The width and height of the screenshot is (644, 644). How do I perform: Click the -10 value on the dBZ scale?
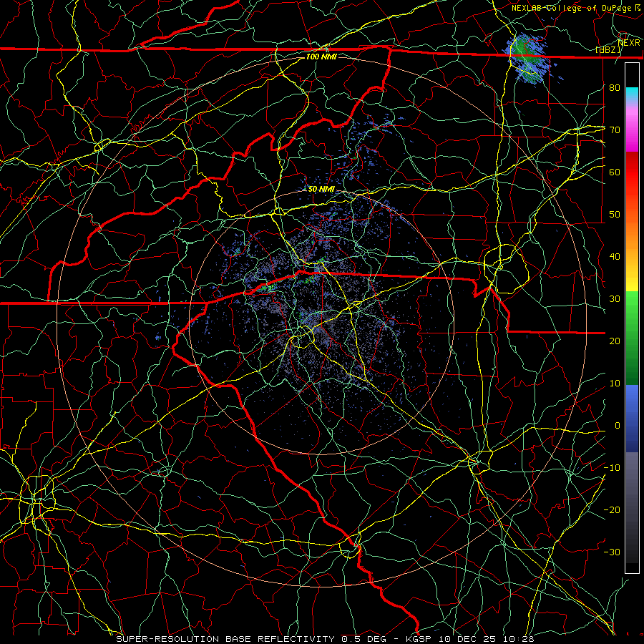pyautogui.click(x=612, y=468)
